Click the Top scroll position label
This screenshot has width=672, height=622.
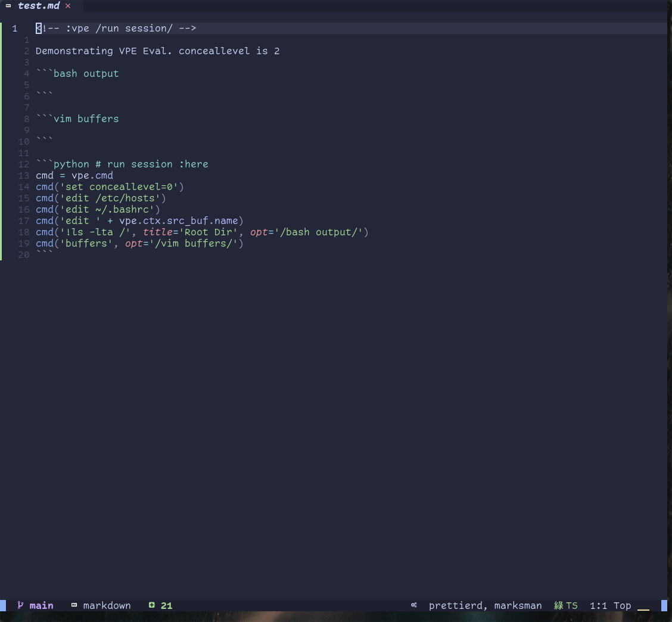623,605
